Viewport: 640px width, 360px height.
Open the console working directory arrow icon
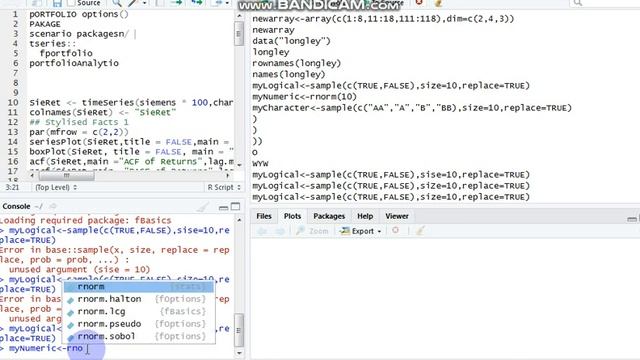tap(53, 207)
